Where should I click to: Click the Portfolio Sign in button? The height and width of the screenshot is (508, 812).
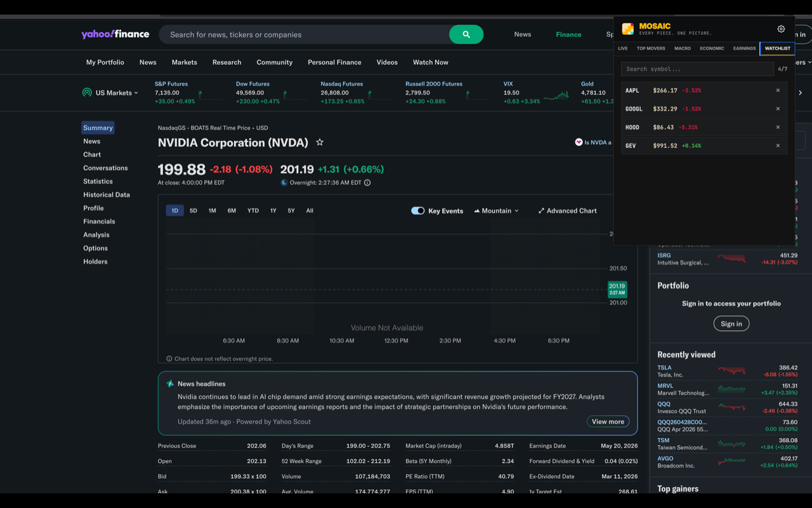coord(731,324)
